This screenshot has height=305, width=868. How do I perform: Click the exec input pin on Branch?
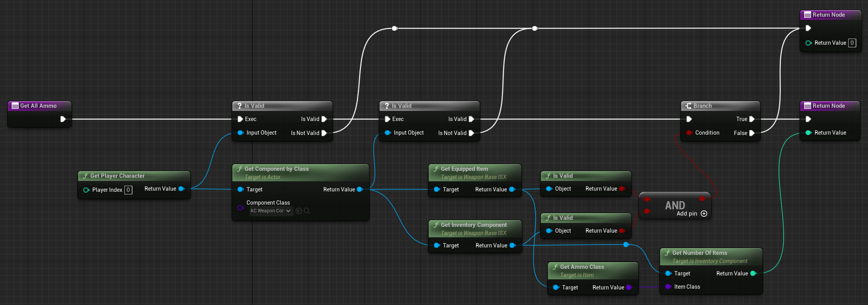689,119
